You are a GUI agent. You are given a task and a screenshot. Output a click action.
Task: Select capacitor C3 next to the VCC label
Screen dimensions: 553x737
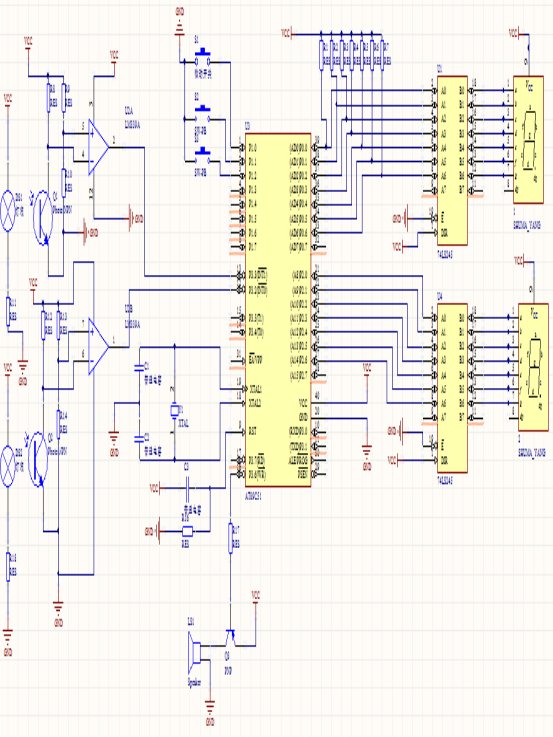click(187, 489)
